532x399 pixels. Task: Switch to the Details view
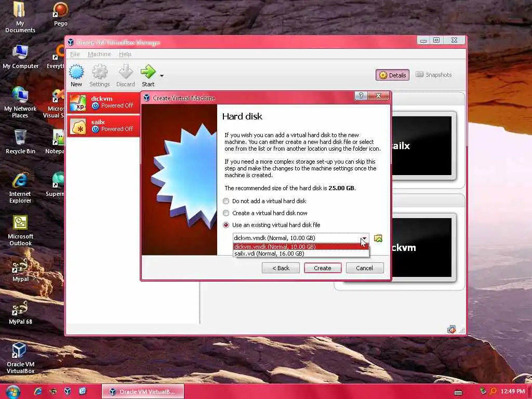pyautogui.click(x=393, y=75)
